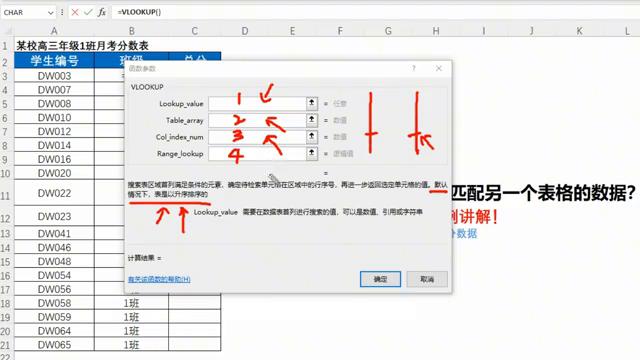Select cell DW020
Screen dimensions: 640x360
coord(54,173)
